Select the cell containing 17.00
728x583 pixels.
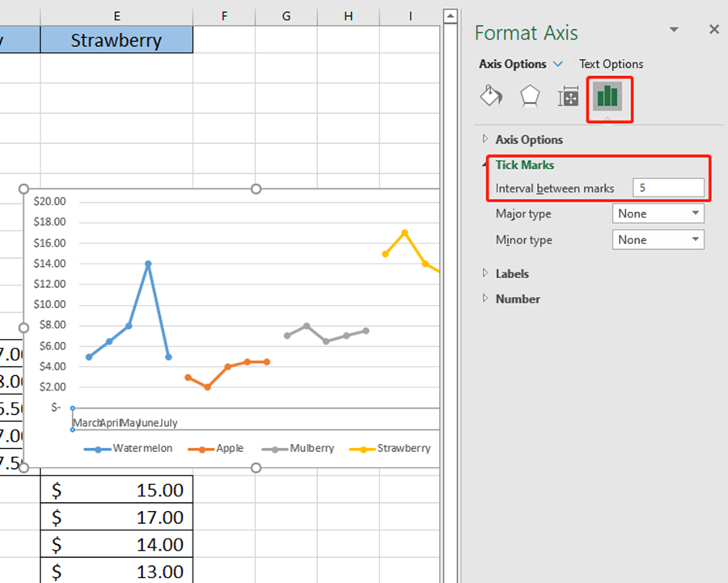[116, 516]
